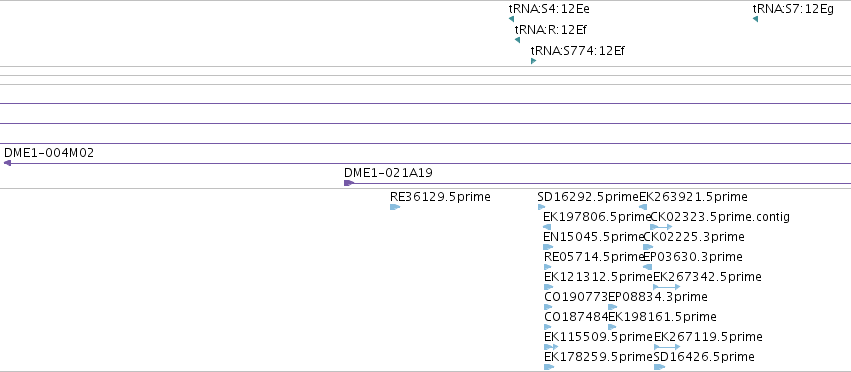This screenshot has height=372, width=851.
Task: Click the DME1-004M02 left arrowhead
Action: pos(7,163)
